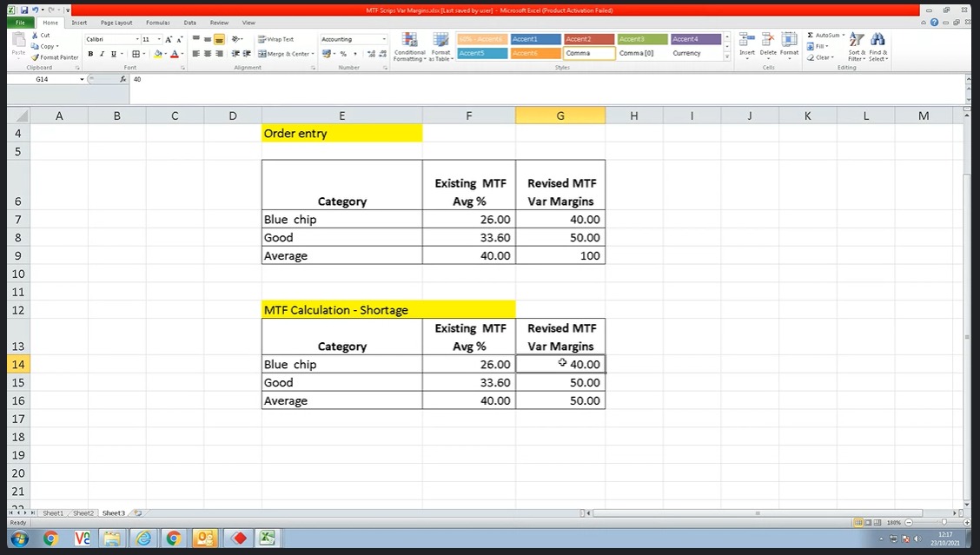980x555 pixels.
Task: Toggle Underline formatting
Action: coord(113,55)
